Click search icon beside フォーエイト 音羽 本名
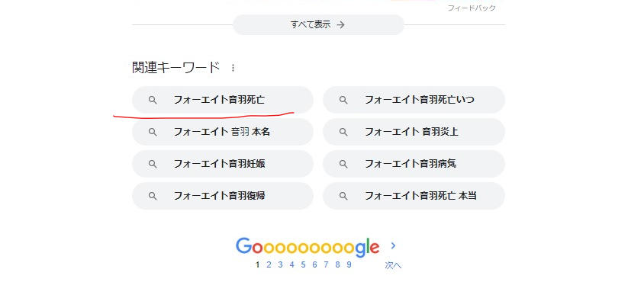Screen dimensions: 644x282 coord(153,132)
